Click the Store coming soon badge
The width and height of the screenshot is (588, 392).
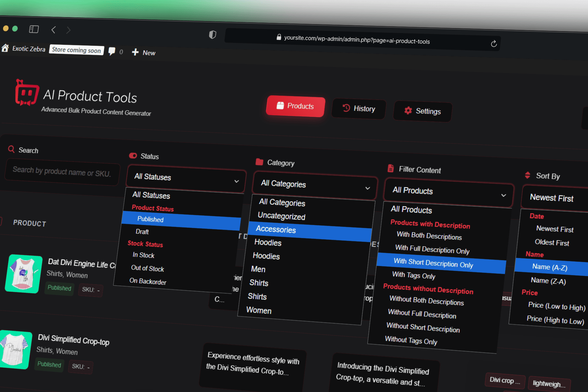point(76,50)
